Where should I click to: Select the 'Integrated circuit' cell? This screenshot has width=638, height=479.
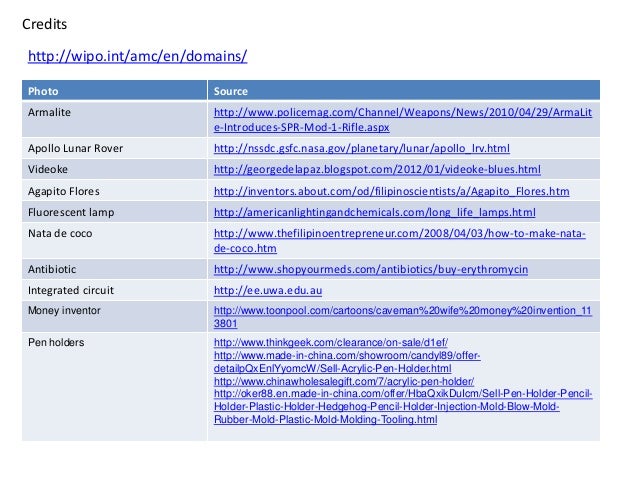click(x=114, y=290)
